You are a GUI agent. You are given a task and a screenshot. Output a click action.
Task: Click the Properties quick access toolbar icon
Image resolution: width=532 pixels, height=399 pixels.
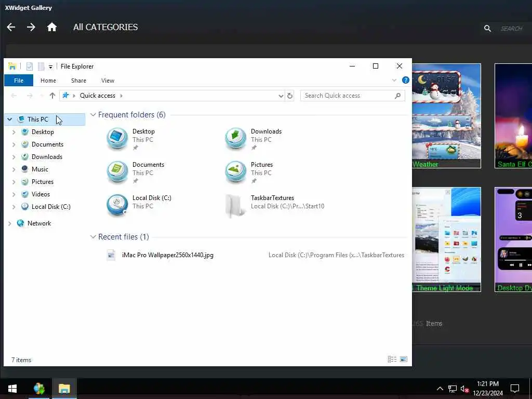click(x=30, y=66)
